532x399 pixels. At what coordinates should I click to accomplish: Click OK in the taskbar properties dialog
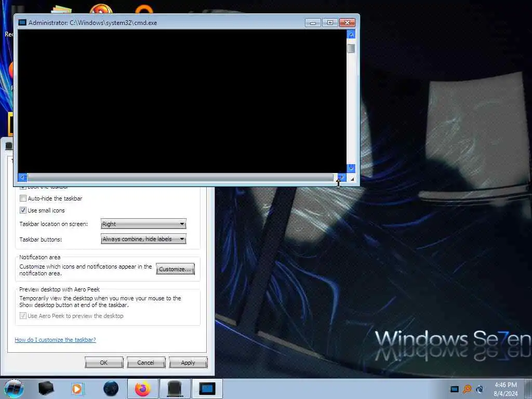coord(104,363)
